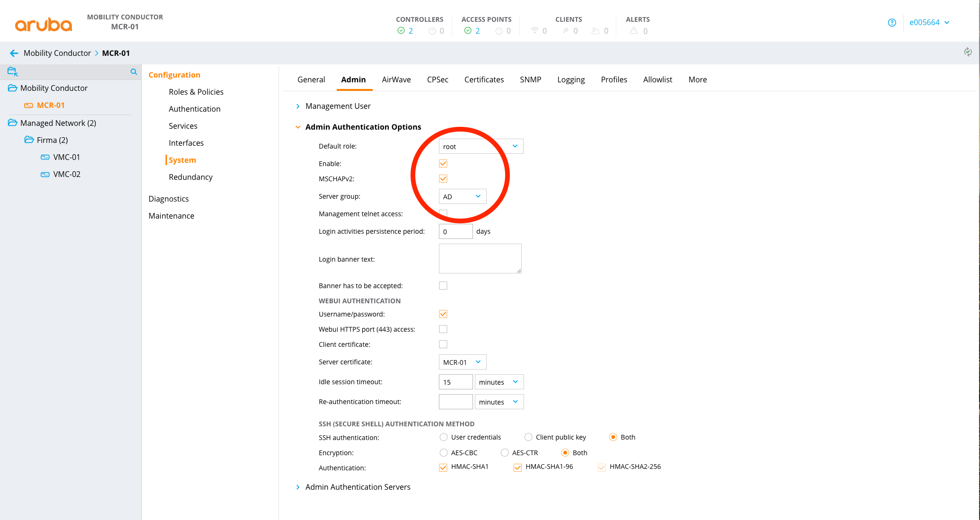Screen dimensions: 980x520
Task: Click the wireless clients Wi-Fi icon
Action: click(x=534, y=31)
